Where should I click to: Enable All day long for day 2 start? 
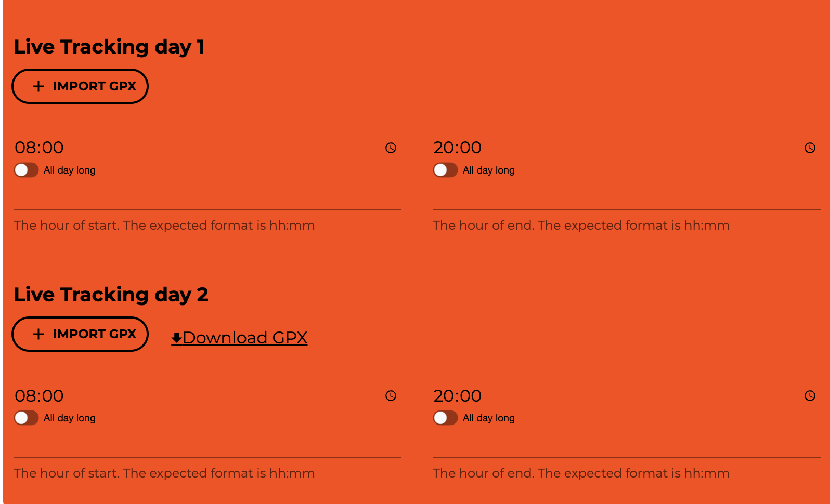tap(26, 418)
